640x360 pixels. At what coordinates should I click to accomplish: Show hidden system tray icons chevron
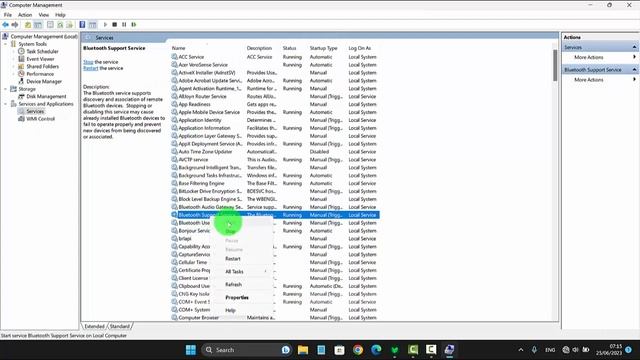[x=521, y=350]
